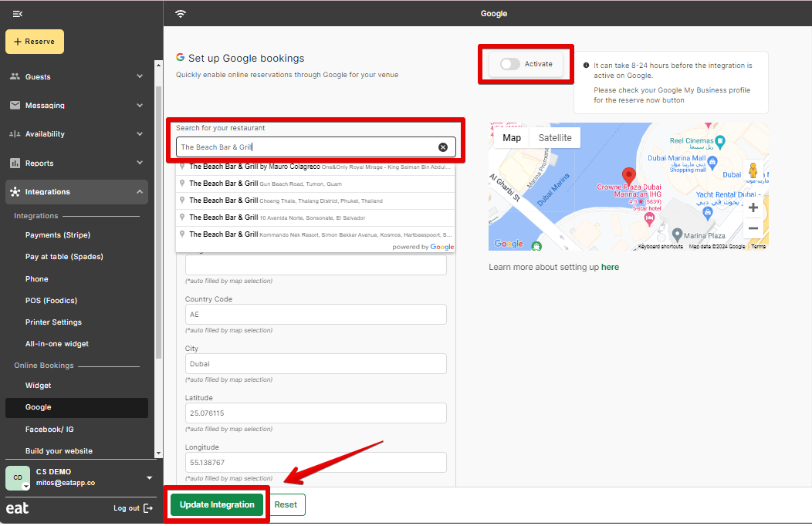Open the 'here' setup help link
Image resolution: width=812 pixels, height=526 pixels.
coord(610,267)
